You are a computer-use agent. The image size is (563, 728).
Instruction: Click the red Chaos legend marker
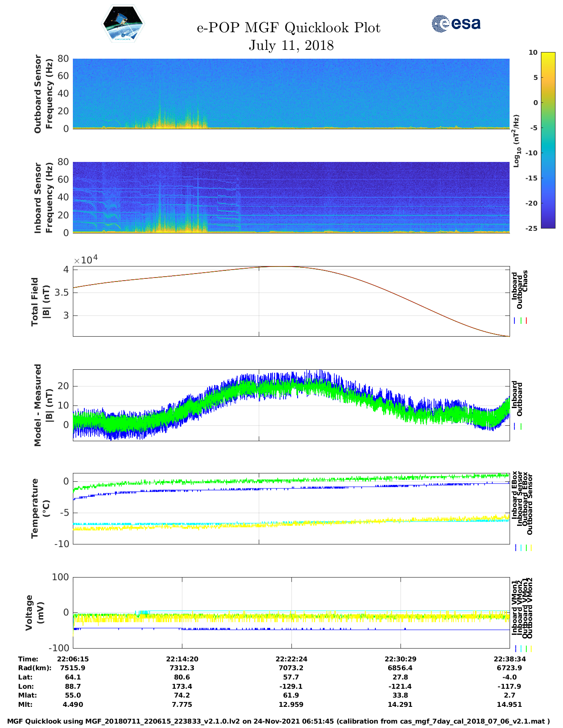(x=526, y=321)
